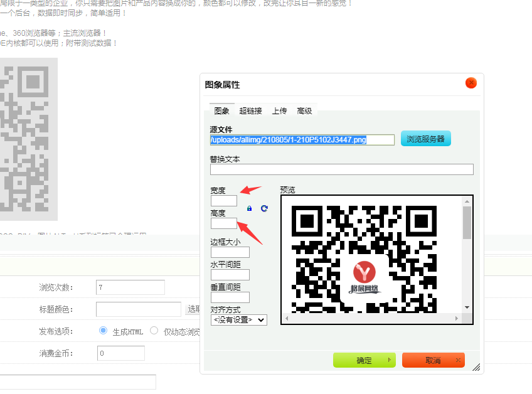
Task: Click the reset size refresh icon
Action: (264, 208)
